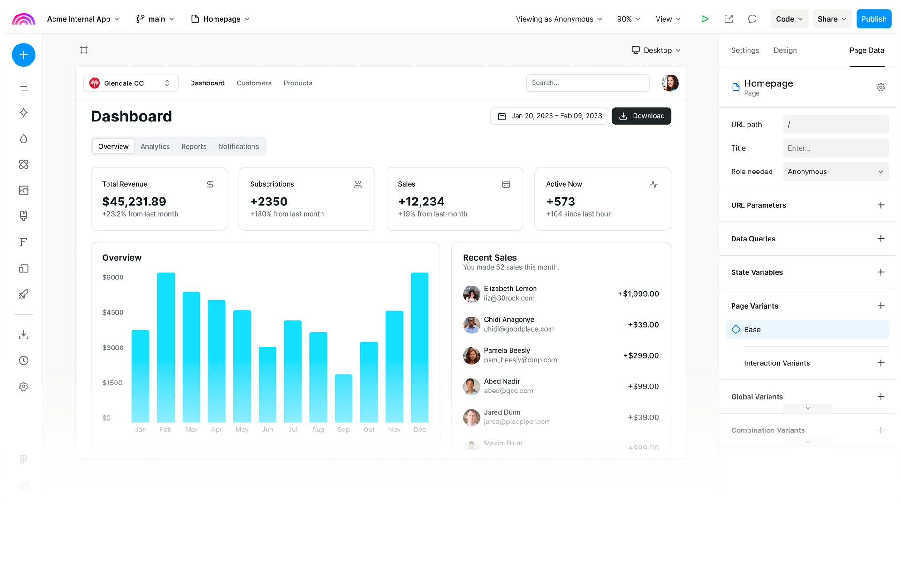Select the components diamond icon in left sidebar

point(23,113)
